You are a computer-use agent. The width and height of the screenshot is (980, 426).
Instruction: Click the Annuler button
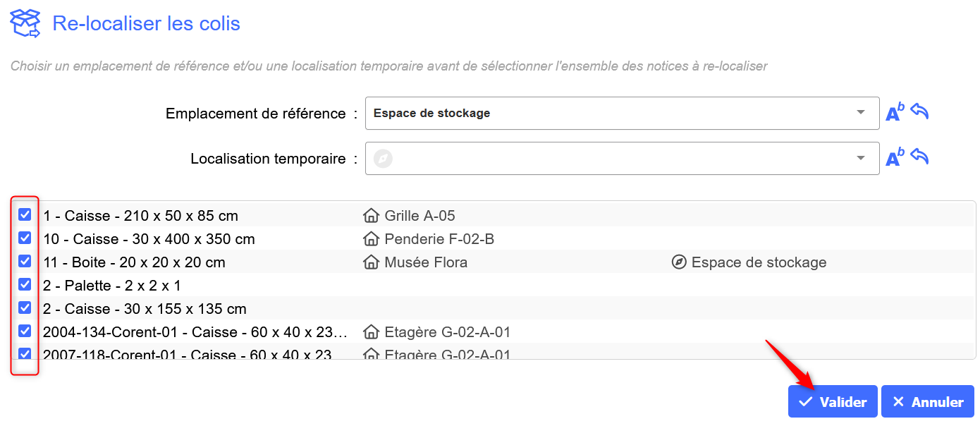tap(927, 401)
